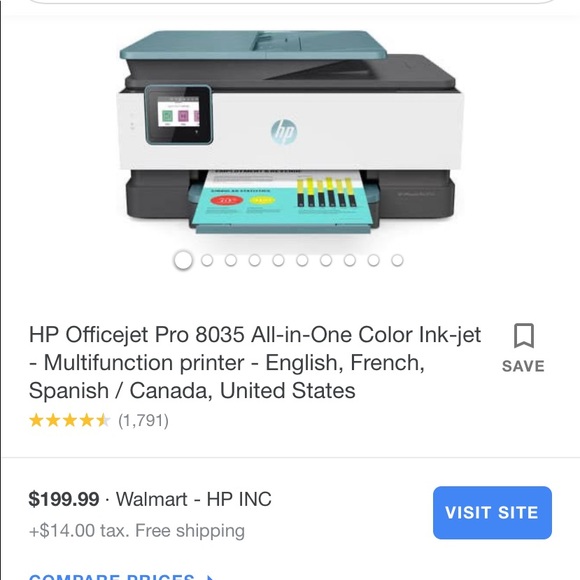Click the star rating icons
The height and width of the screenshot is (580, 580).
[69, 421]
